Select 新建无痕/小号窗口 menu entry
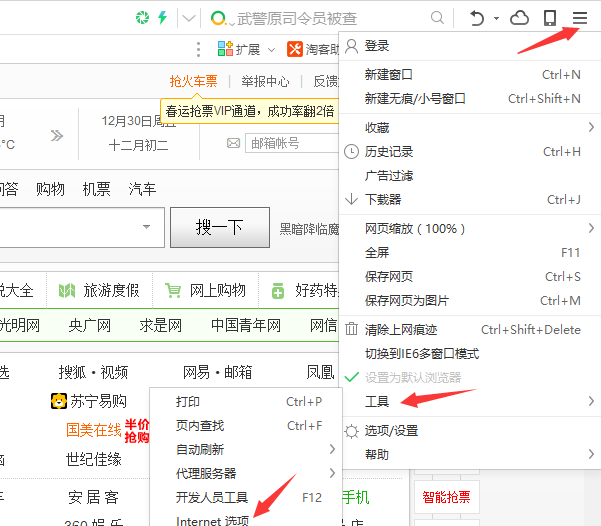Image resolution: width=601 pixels, height=526 pixels. tap(470, 99)
